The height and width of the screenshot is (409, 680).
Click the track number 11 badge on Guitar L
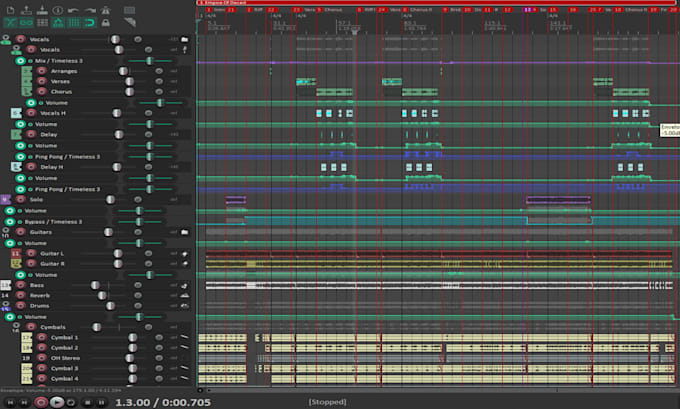pyautogui.click(x=16, y=253)
